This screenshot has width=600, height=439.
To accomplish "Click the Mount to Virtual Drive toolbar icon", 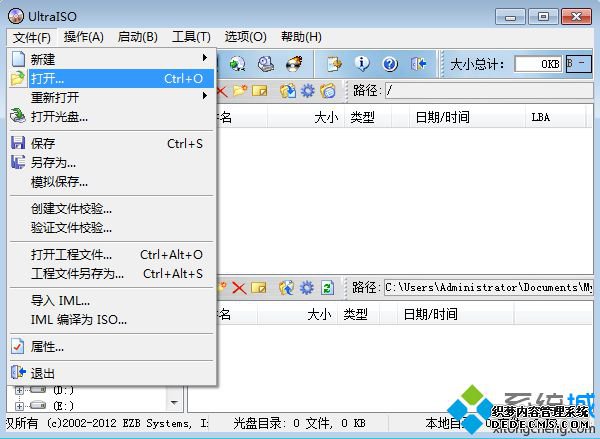I will tap(238, 64).
